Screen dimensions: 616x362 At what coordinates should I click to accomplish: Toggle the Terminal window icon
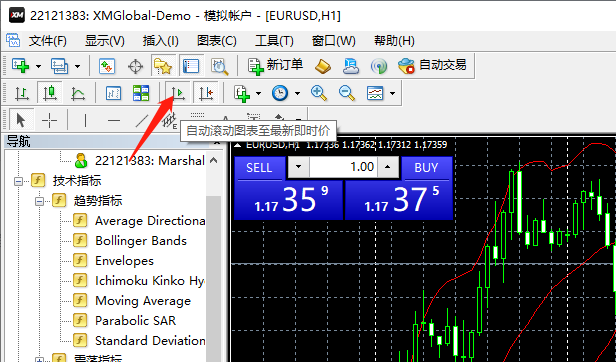(x=191, y=66)
